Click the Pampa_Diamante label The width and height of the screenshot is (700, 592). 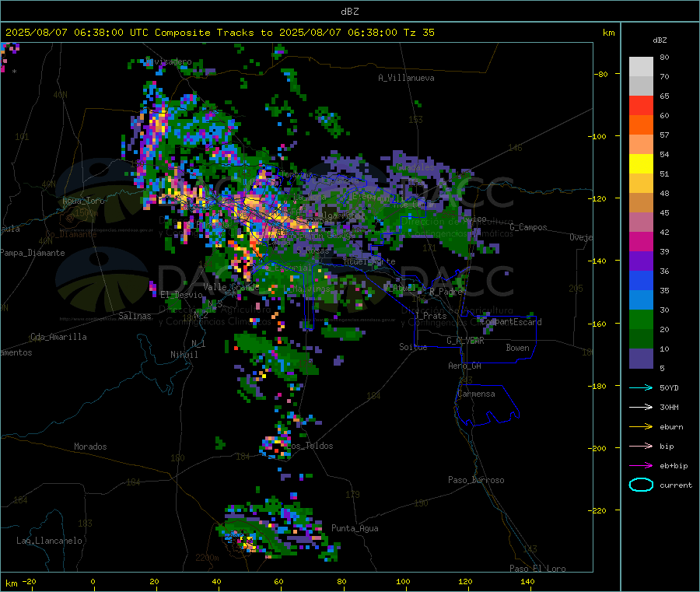coord(32,253)
